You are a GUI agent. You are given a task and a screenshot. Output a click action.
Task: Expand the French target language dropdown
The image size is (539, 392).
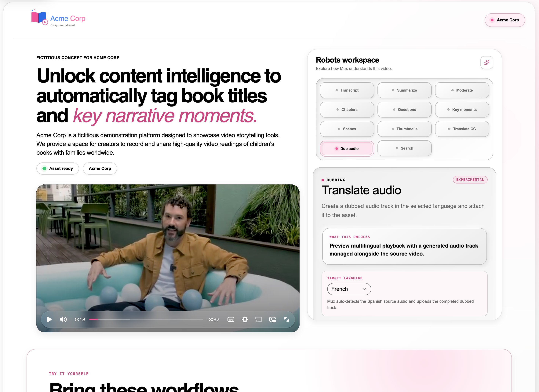pos(349,289)
